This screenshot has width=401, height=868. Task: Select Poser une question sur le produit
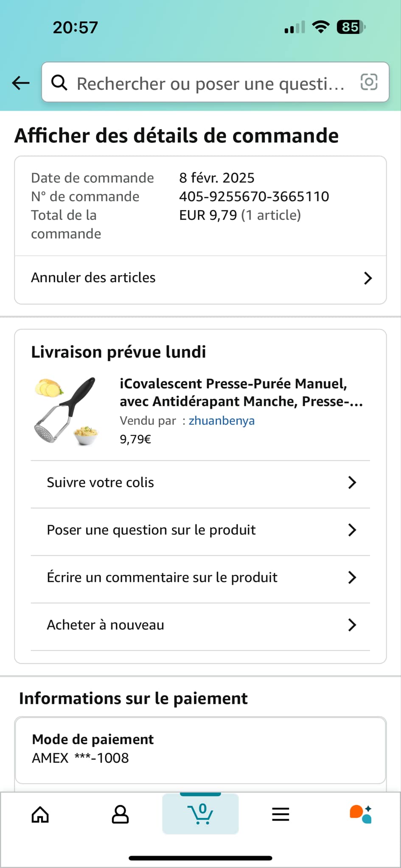(151, 530)
